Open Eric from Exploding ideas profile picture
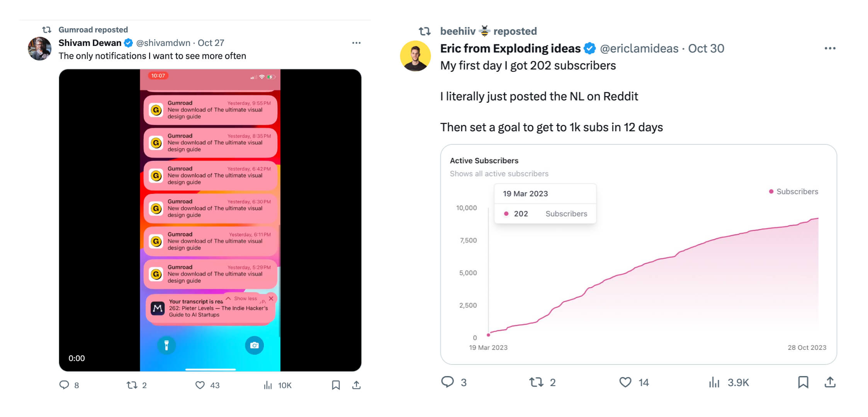868x417 pixels. tap(415, 56)
